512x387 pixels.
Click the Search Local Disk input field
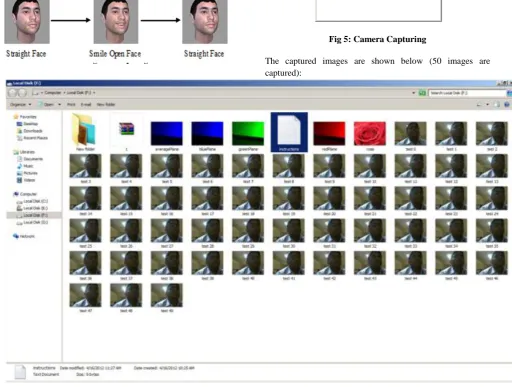click(467, 93)
